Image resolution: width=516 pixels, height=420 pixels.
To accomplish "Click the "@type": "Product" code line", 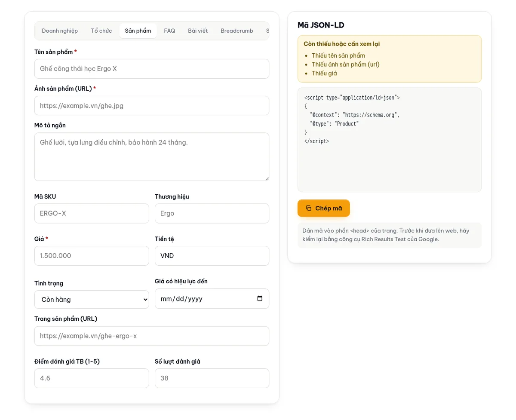I will point(334,124).
